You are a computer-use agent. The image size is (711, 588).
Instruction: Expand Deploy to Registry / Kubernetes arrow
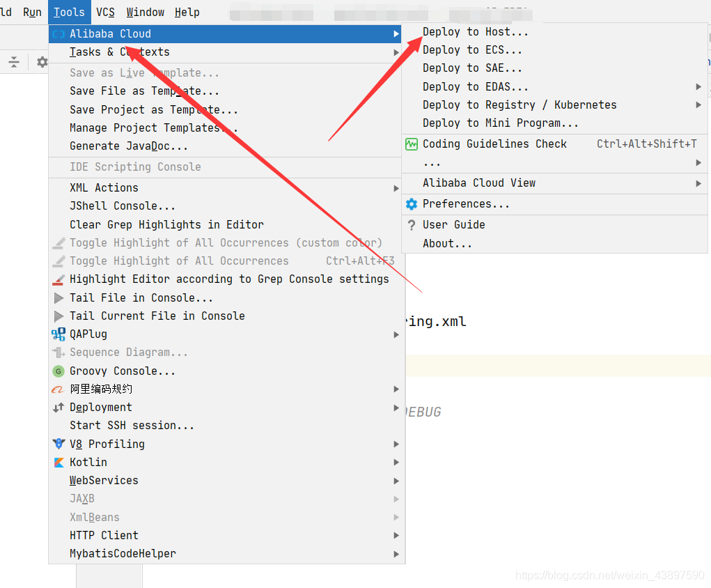tap(698, 105)
